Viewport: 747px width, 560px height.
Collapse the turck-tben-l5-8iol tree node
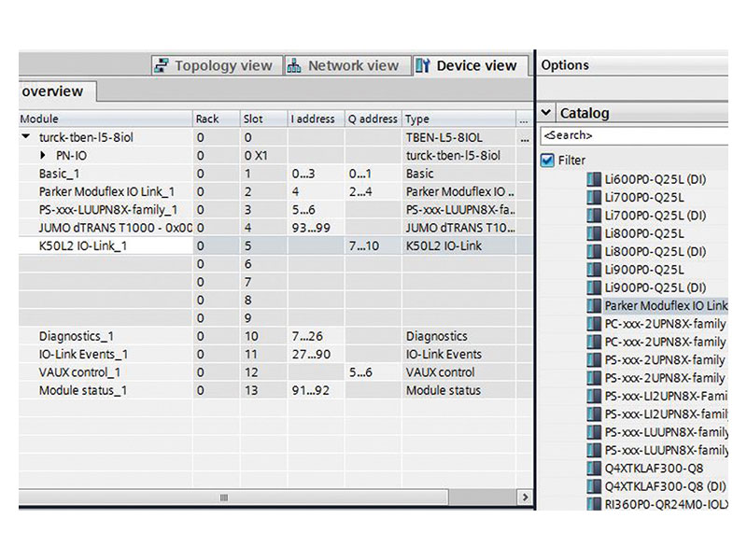point(26,136)
